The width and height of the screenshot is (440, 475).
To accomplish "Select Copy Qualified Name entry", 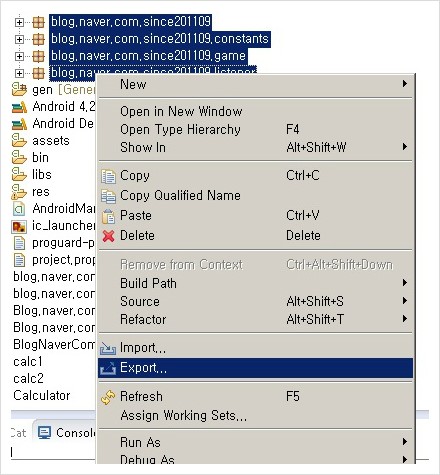I will [255, 196].
